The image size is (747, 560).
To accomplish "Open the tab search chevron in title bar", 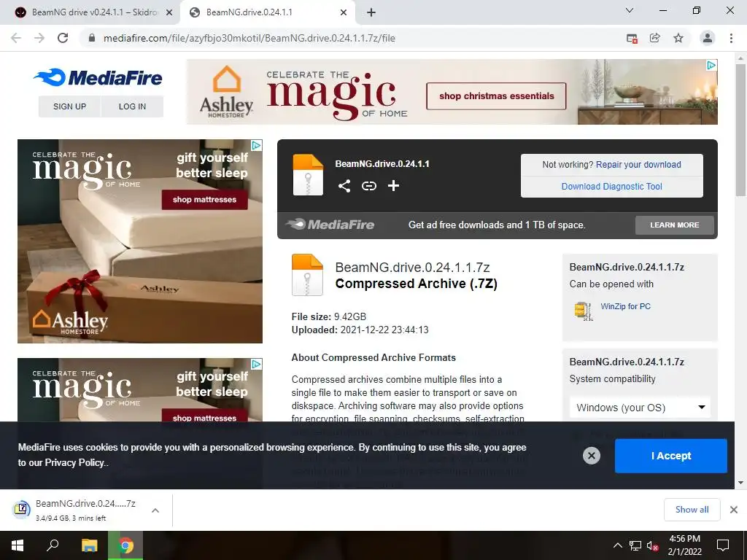I will tap(630, 10).
